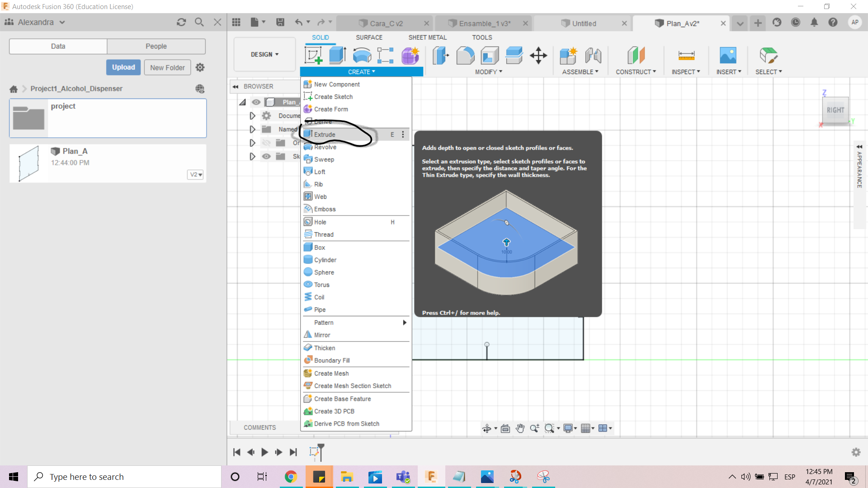Select the Fillet tool in Modify

pyautogui.click(x=465, y=56)
